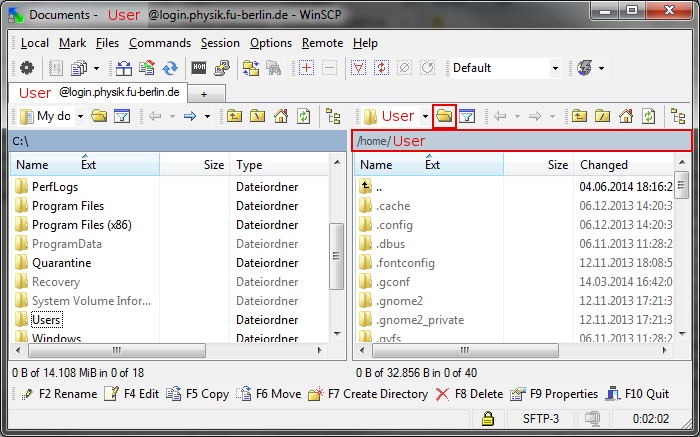Select the remote .gnome2_private folder
The width and height of the screenshot is (700, 437).
click(x=420, y=320)
